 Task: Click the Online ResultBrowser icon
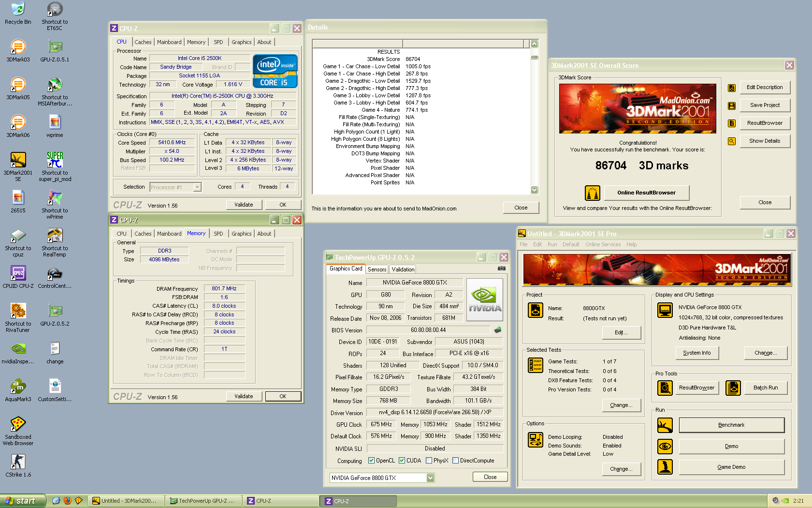click(592, 193)
